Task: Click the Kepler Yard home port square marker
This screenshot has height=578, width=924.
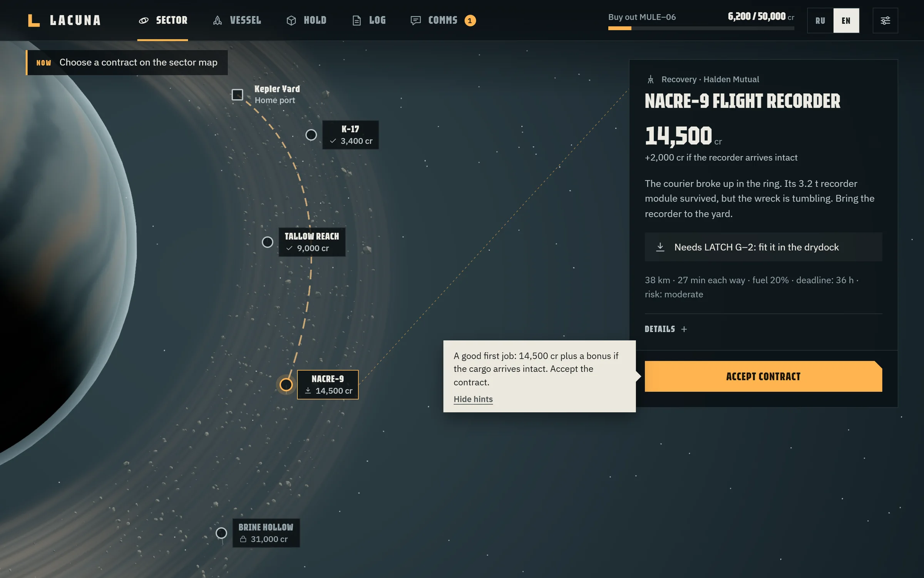Action: (x=237, y=94)
